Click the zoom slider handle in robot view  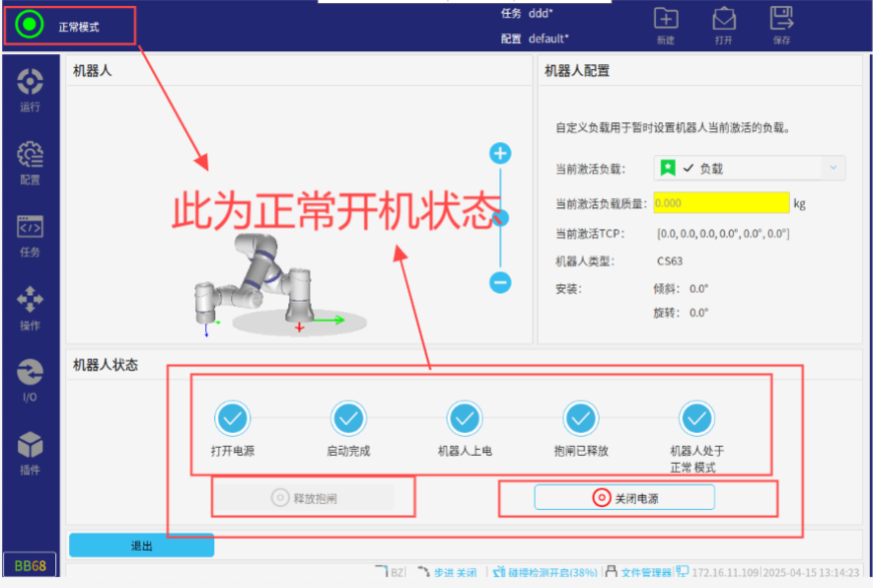coord(501,217)
